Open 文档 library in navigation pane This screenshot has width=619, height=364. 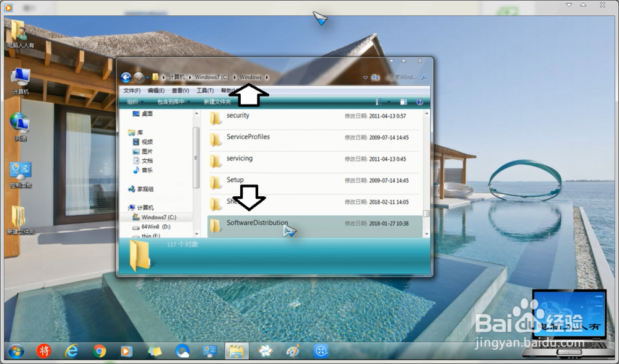[x=143, y=161]
